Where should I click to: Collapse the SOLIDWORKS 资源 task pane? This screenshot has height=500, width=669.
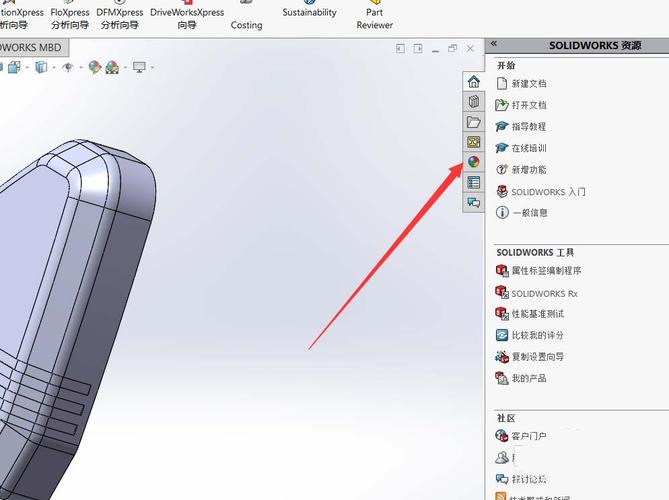pos(494,44)
